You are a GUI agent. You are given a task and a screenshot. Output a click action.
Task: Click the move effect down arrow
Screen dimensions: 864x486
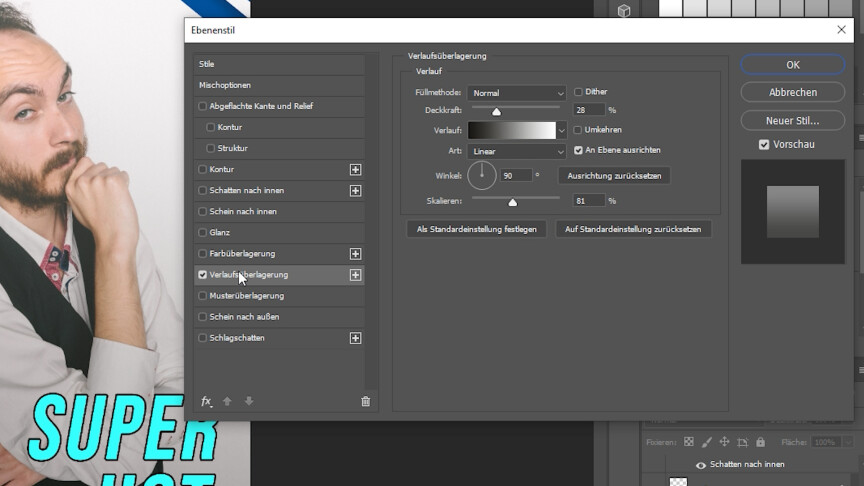tap(249, 401)
